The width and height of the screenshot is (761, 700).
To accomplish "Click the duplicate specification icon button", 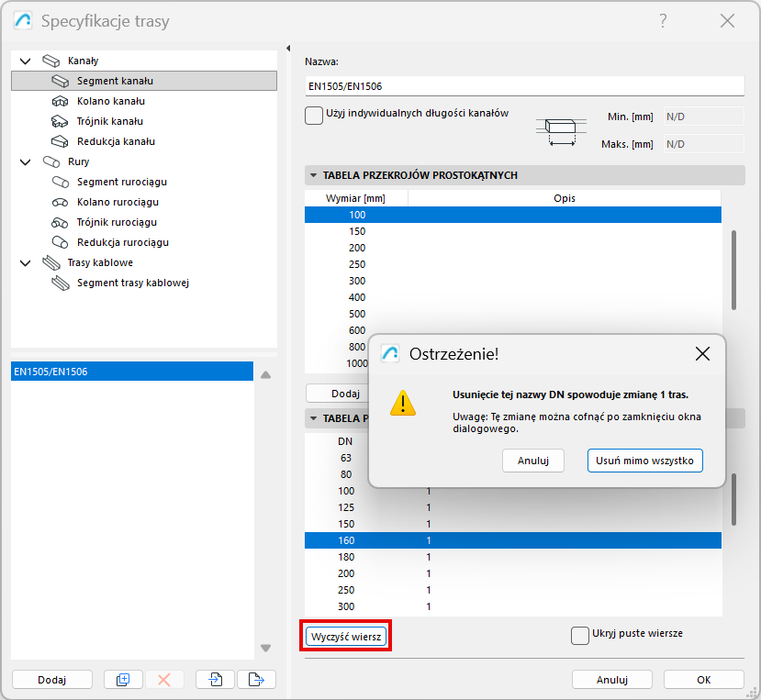I will (123, 680).
